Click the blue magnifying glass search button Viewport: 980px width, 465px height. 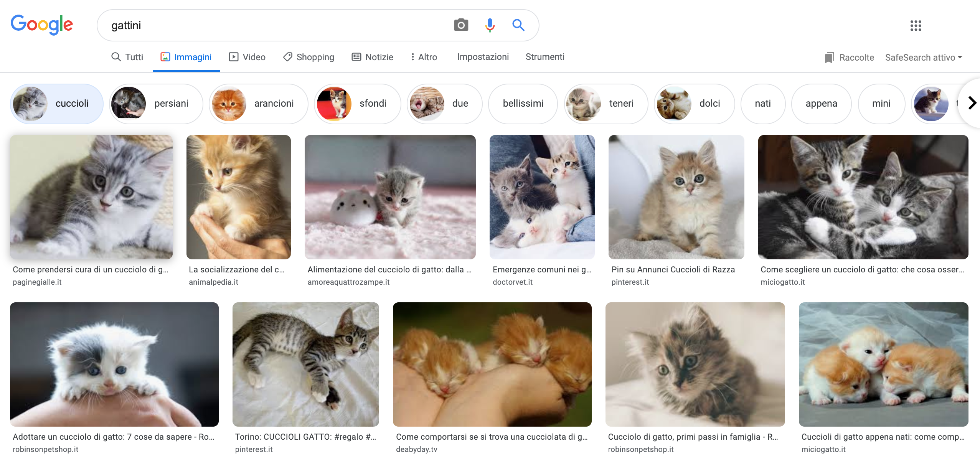coord(518,25)
